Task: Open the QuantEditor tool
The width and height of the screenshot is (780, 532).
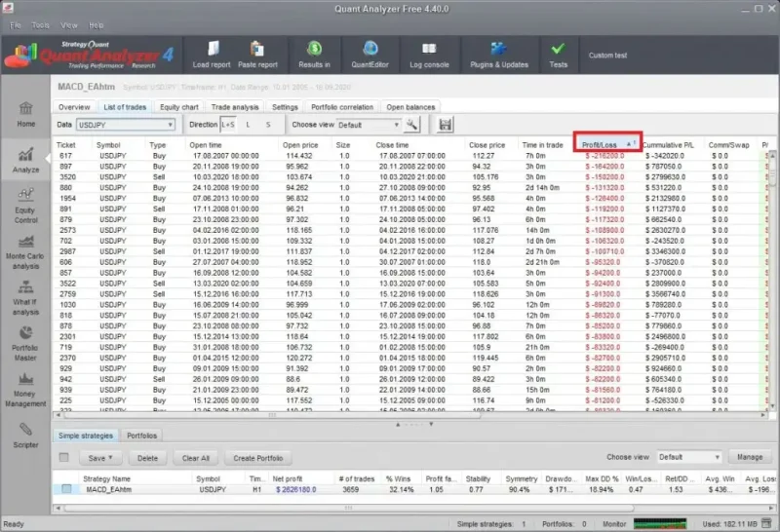Action: pos(370,53)
